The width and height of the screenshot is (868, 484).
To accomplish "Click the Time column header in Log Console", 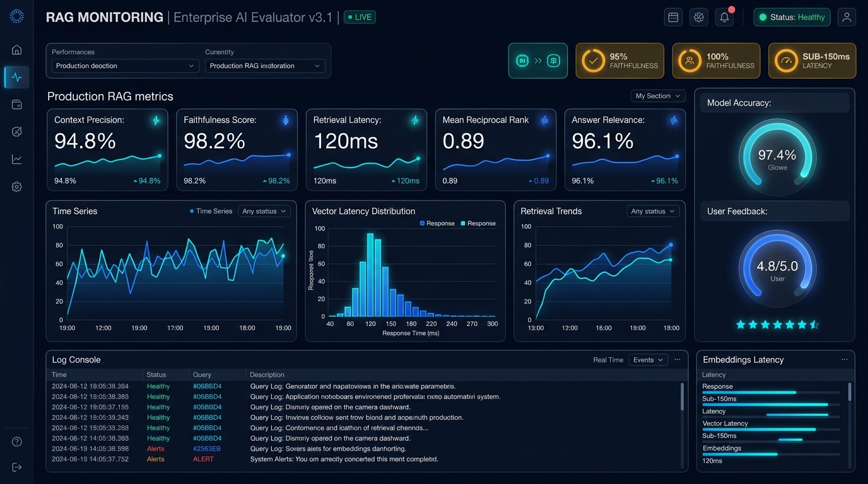I will coord(59,375).
